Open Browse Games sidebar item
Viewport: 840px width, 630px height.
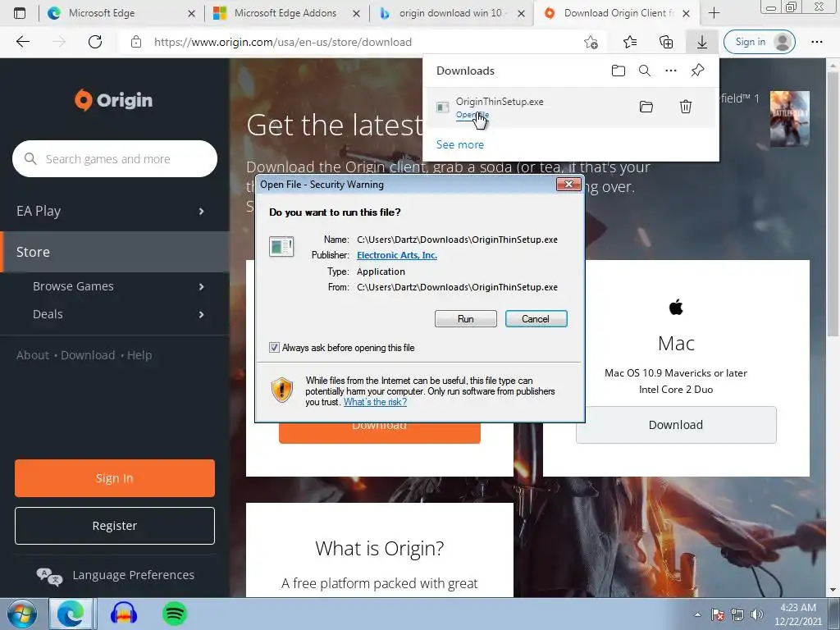point(115,286)
